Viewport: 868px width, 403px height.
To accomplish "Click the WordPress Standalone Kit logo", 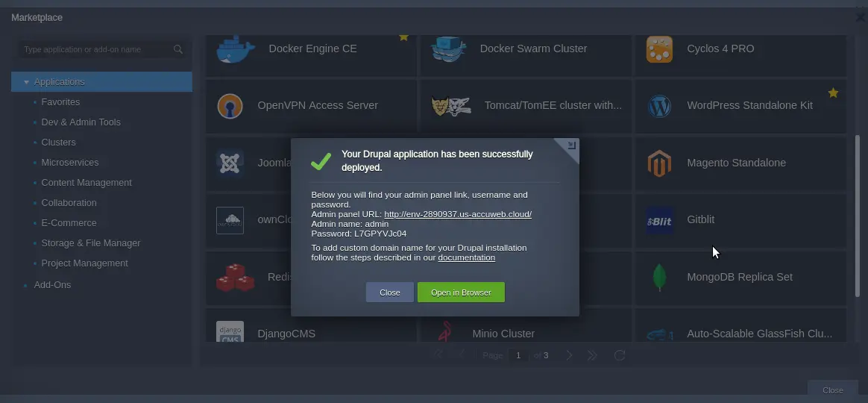I will click(659, 106).
